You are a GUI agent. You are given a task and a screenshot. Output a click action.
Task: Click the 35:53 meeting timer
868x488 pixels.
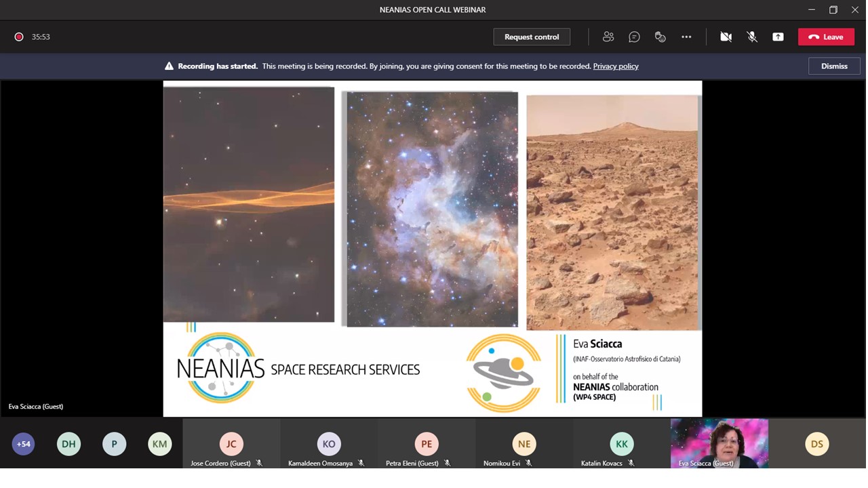click(x=41, y=37)
